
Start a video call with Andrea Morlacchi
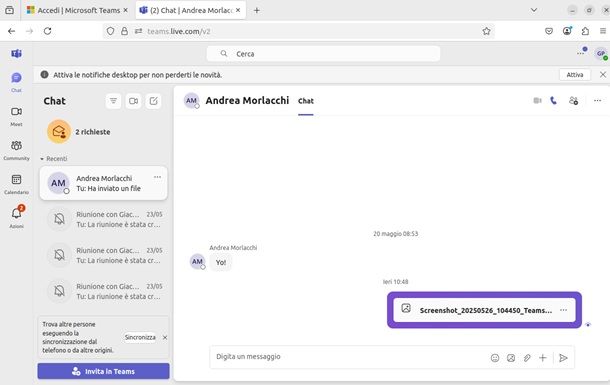tap(537, 101)
